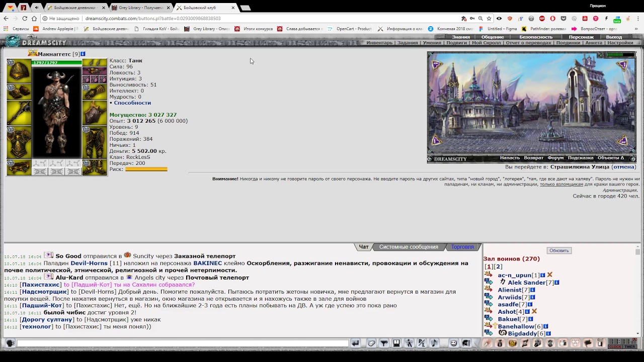Click the bracers equipment slot below helmet
Image resolution: width=644 pixels, height=362 pixels.
coord(19,92)
